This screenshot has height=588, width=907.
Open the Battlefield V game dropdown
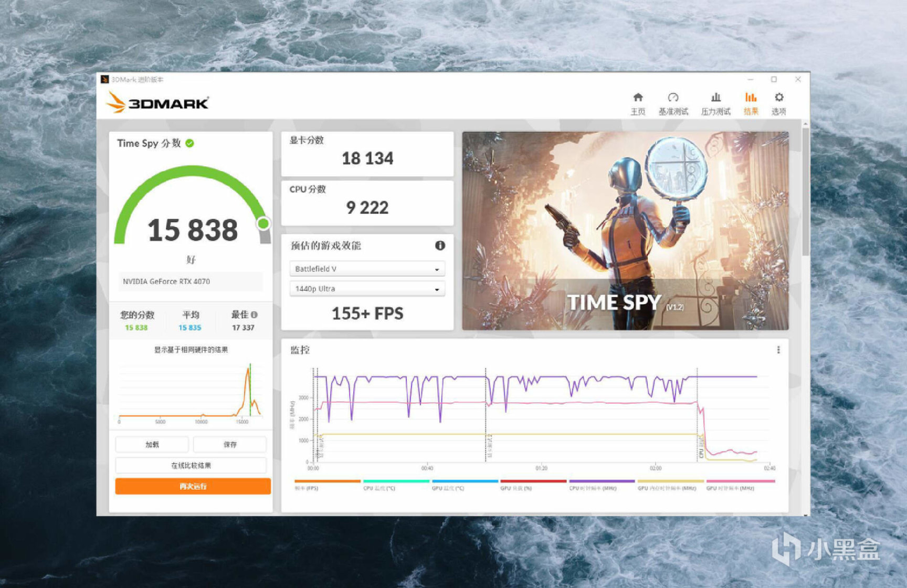(367, 269)
